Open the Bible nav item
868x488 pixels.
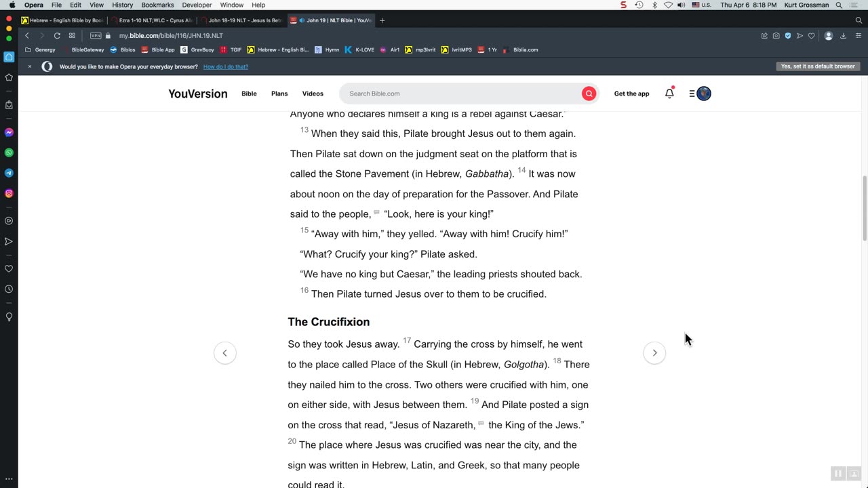(x=249, y=94)
